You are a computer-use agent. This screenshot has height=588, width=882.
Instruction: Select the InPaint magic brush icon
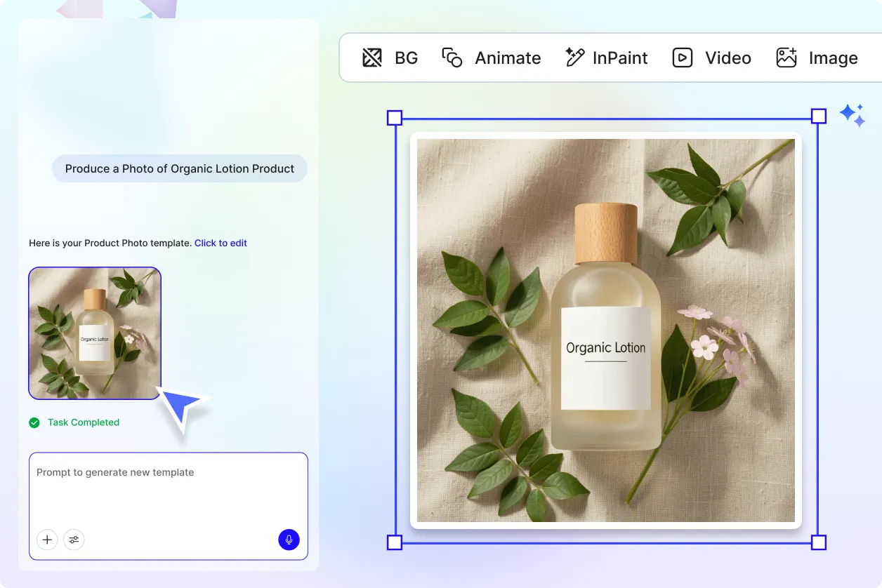coord(575,58)
